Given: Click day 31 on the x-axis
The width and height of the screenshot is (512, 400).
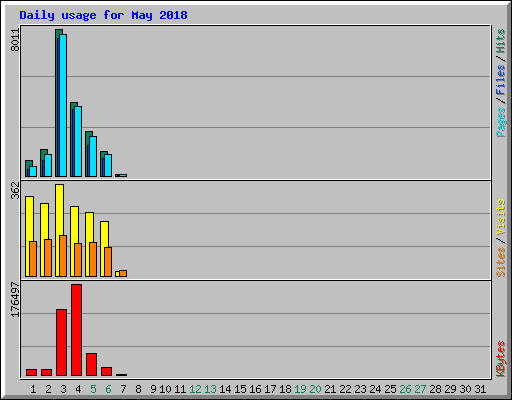Looking at the screenshot, I should tap(480, 389).
